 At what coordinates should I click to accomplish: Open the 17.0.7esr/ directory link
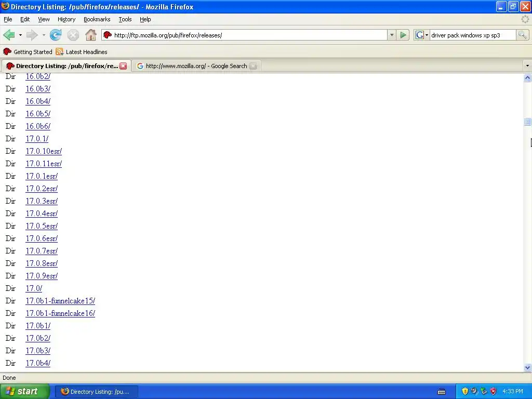42,251
